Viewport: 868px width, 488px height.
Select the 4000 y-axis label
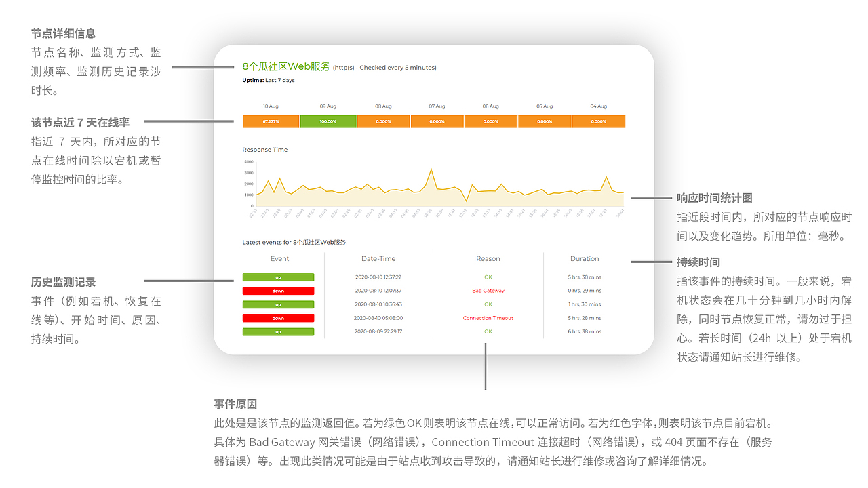click(x=248, y=162)
